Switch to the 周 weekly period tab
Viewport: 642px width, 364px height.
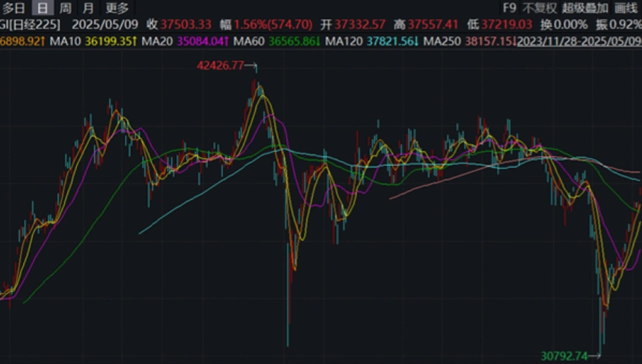[66, 8]
